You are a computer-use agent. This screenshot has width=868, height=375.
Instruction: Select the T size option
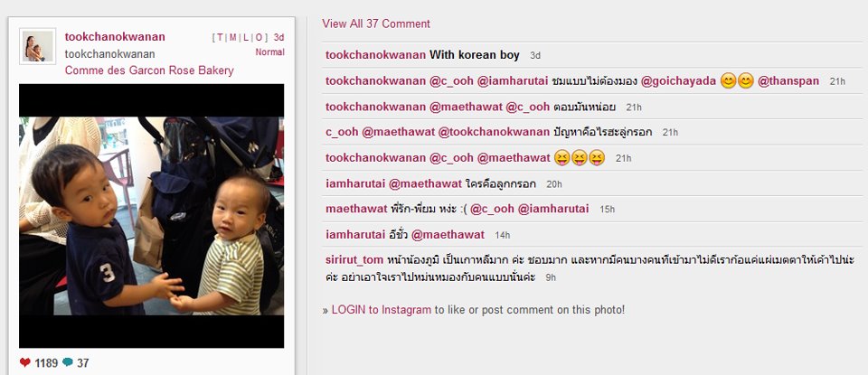[220, 38]
